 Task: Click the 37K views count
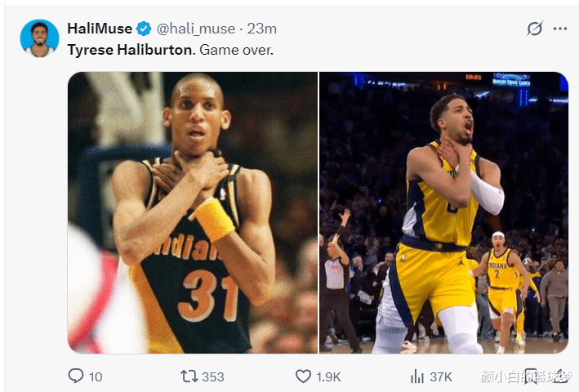pyautogui.click(x=441, y=376)
